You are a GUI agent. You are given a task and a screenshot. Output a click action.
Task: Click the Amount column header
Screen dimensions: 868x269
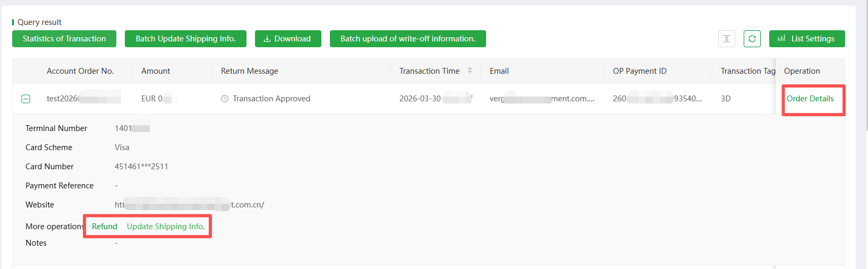click(156, 71)
